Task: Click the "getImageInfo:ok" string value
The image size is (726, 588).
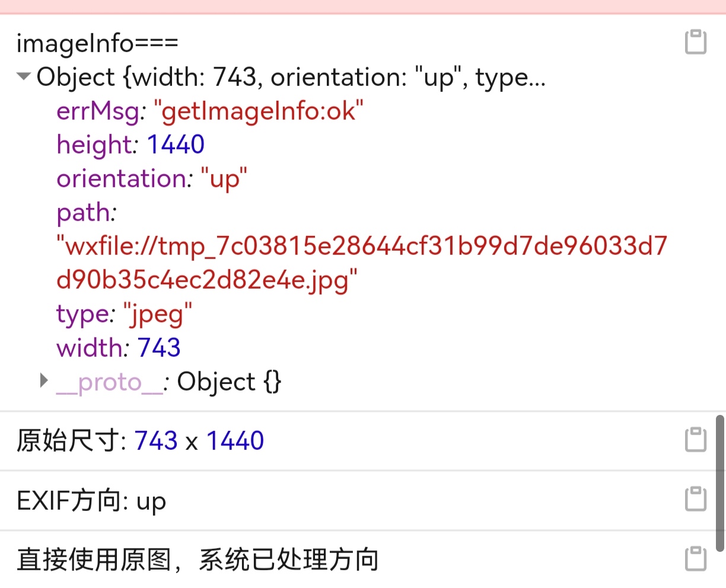Action: click(259, 111)
